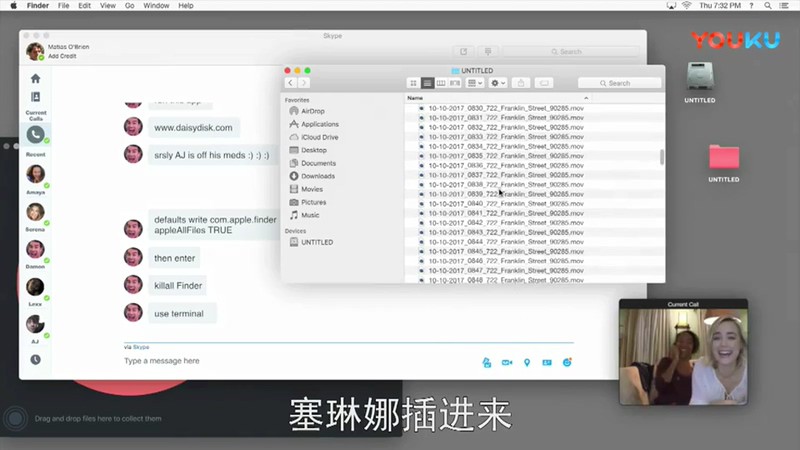
Task: Open the Finder arrange-by dropdown
Action: (475, 83)
